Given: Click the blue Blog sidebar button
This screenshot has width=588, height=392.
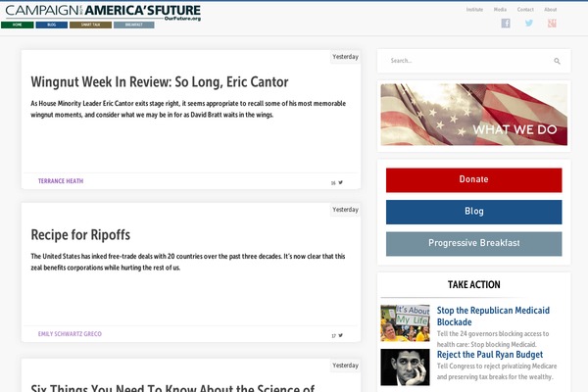Looking at the screenshot, I should point(474,212).
